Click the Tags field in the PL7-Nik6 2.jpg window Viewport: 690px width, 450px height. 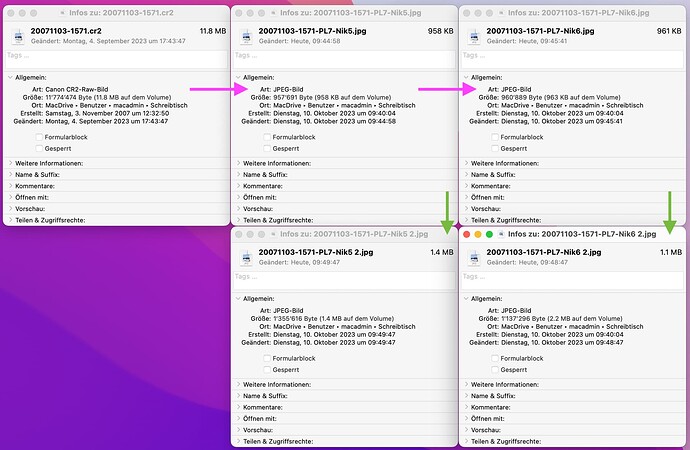pyautogui.click(x=572, y=281)
